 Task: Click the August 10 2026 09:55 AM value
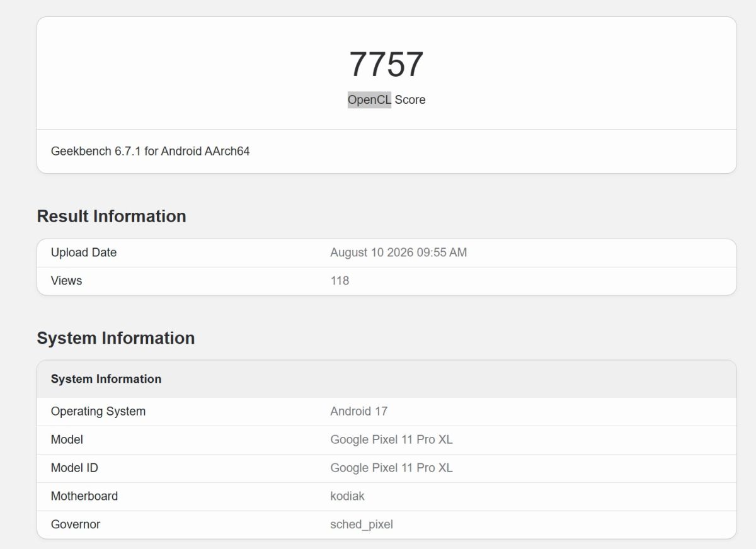click(x=398, y=252)
